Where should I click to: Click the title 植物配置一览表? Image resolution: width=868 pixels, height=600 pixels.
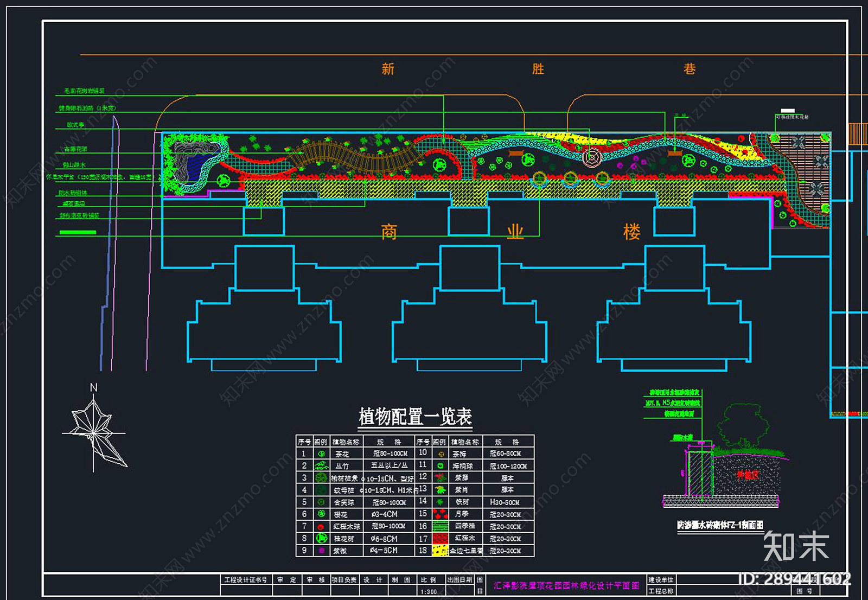(x=416, y=417)
